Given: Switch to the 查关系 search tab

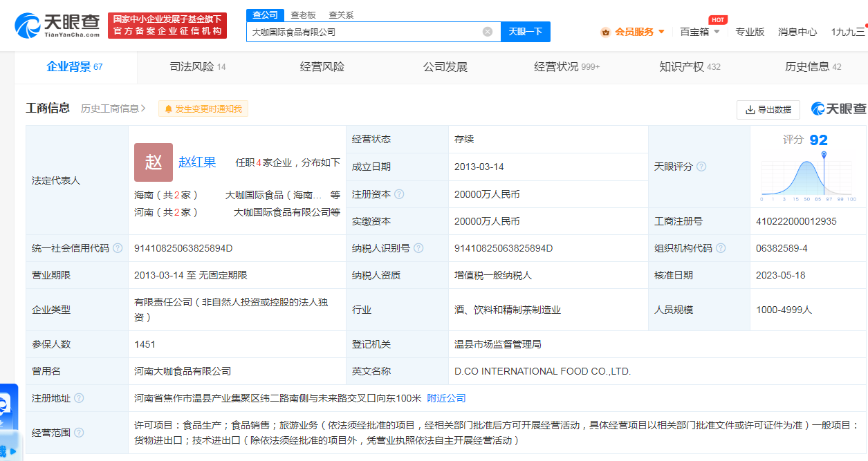Looking at the screenshot, I should click(341, 15).
